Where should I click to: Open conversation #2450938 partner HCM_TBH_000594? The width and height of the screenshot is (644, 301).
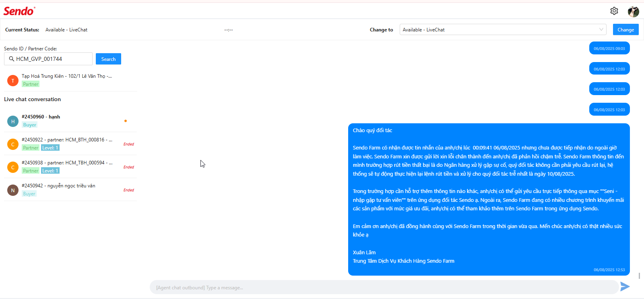pyautogui.click(x=70, y=167)
